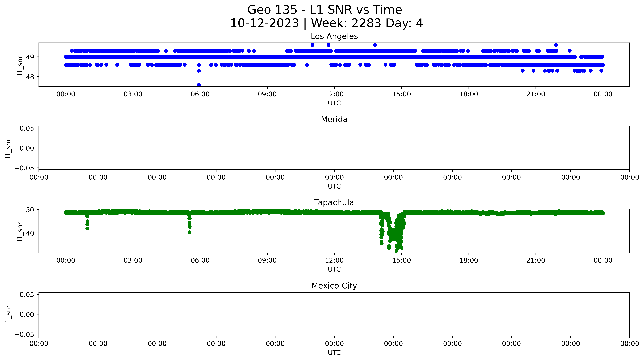The image size is (644, 361).
Task: Click the 03:00 tick label under Los Angeles plot
Action: [x=133, y=94]
